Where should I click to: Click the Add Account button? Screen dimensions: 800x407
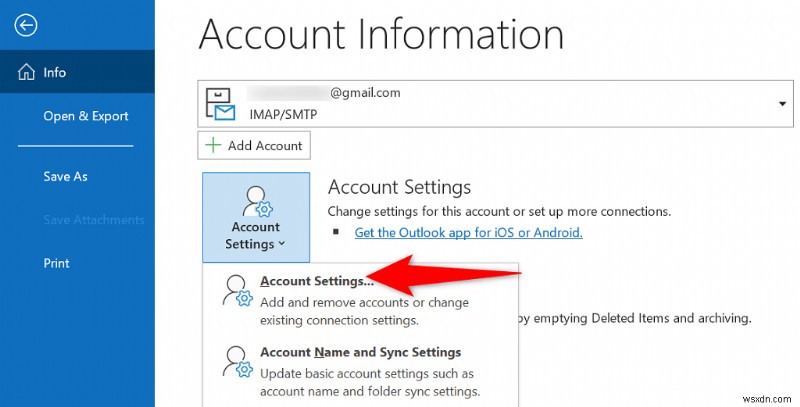click(254, 145)
